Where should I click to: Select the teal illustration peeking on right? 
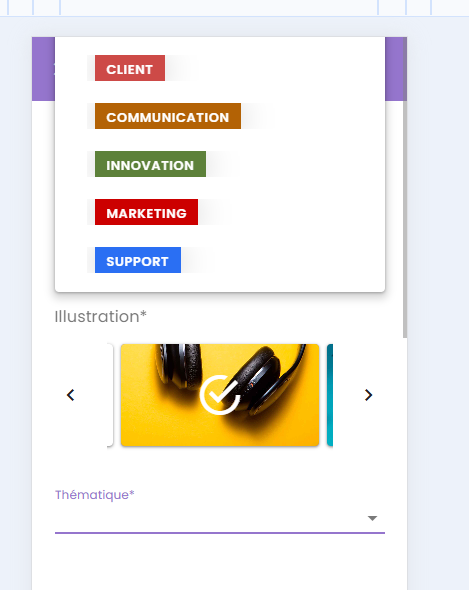(x=330, y=395)
